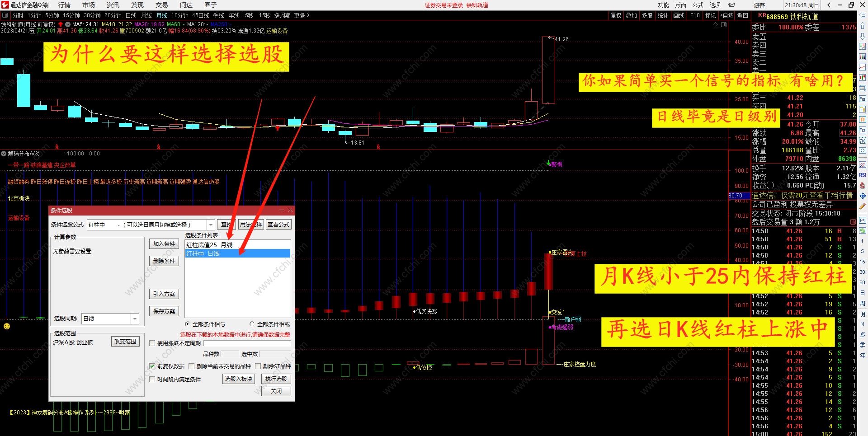Click the 删除条件 button
868x436 pixels.
tap(164, 261)
